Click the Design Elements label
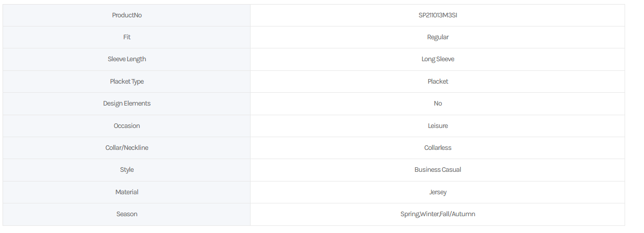644x233 pixels. [127, 103]
